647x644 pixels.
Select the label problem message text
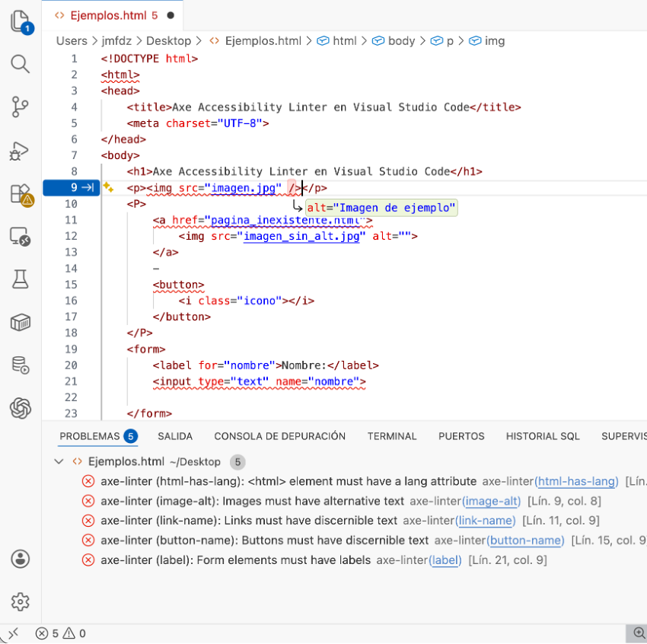click(236, 560)
